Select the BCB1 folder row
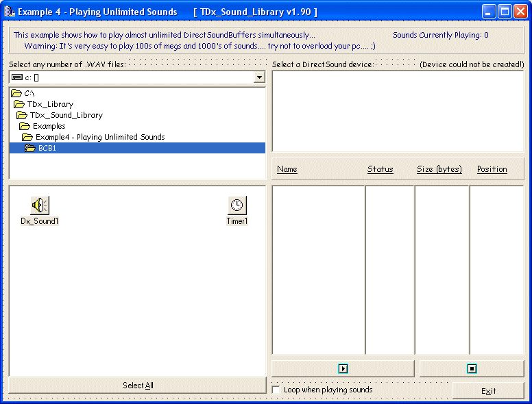The height and width of the screenshot is (404, 532). tap(137, 148)
